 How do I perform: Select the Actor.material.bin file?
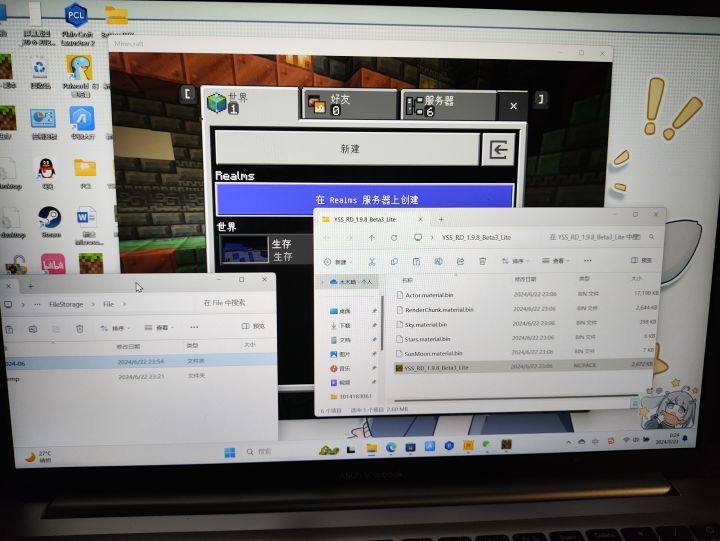(x=526, y=294)
